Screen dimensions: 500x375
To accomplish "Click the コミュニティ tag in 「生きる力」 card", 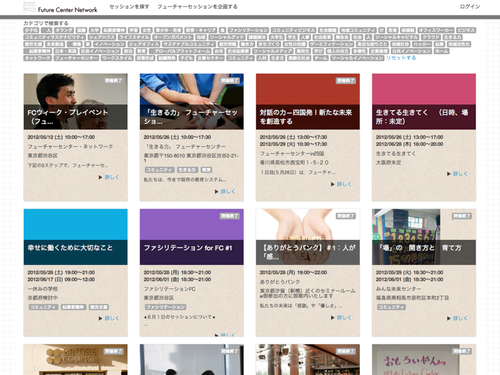I will click(x=160, y=170).
